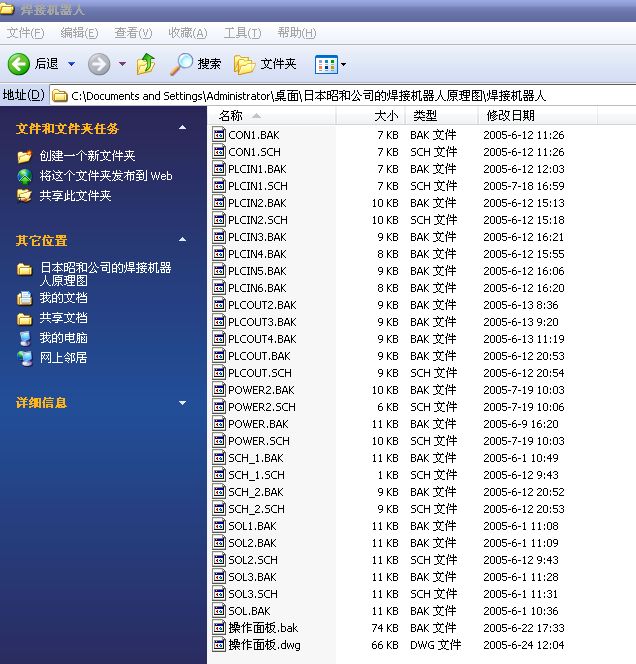Go up one folder level icon
Image resolution: width=636 pixels, height=664 pixels.
[x=146, y=64]
